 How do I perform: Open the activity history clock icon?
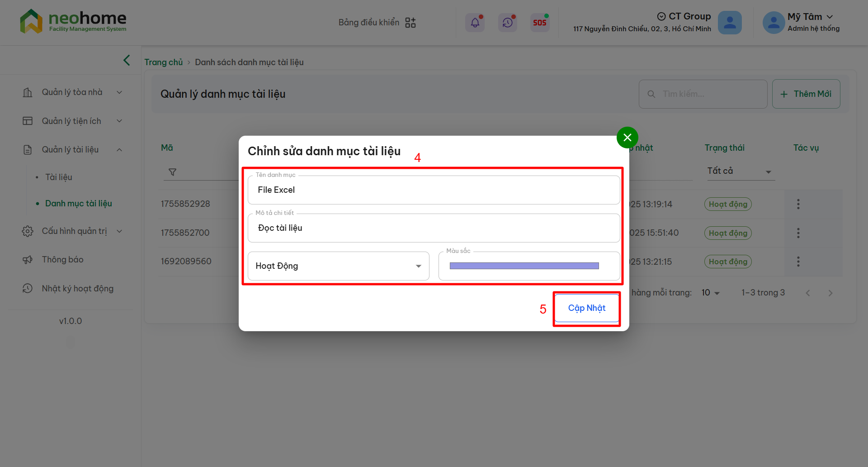[x=507, y=23]
